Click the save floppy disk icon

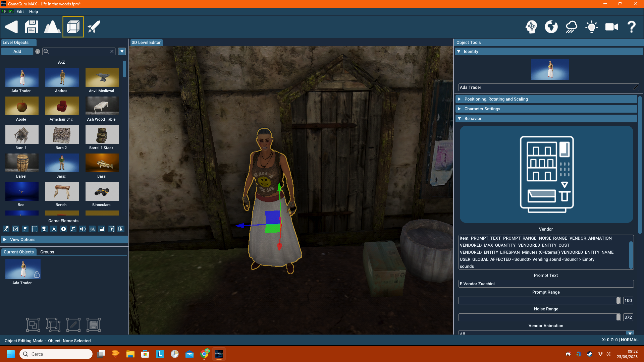tap(31, 27)
